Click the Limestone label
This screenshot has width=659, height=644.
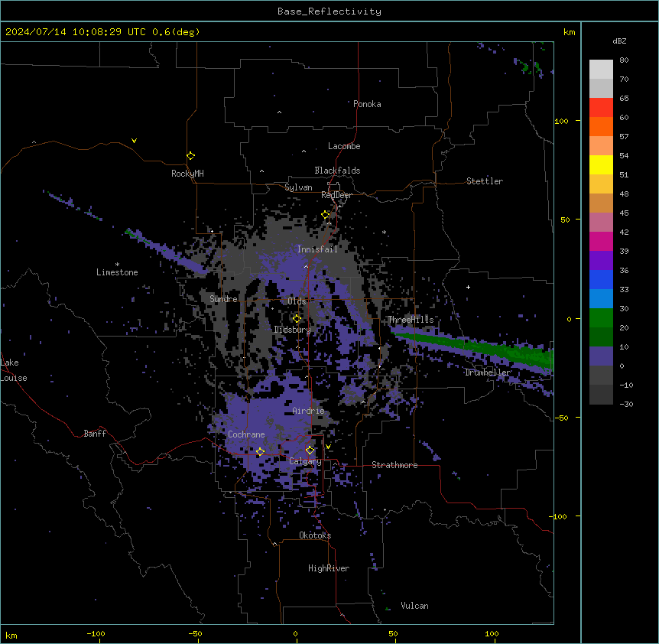pyautogui.click(x=117, y=272)
